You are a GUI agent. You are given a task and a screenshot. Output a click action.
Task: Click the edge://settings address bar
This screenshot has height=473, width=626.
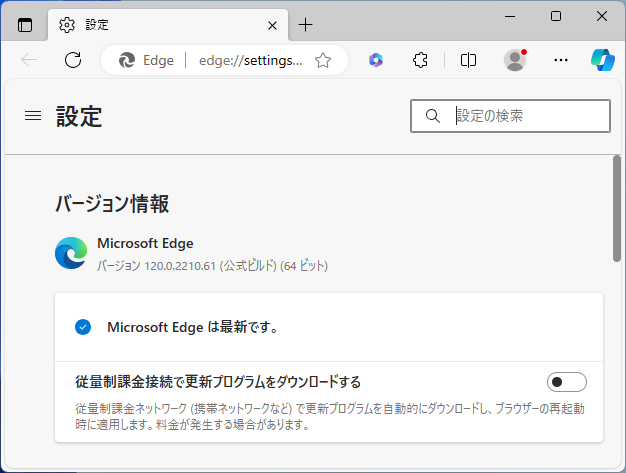pyautogui.click(x=250, y=60)
